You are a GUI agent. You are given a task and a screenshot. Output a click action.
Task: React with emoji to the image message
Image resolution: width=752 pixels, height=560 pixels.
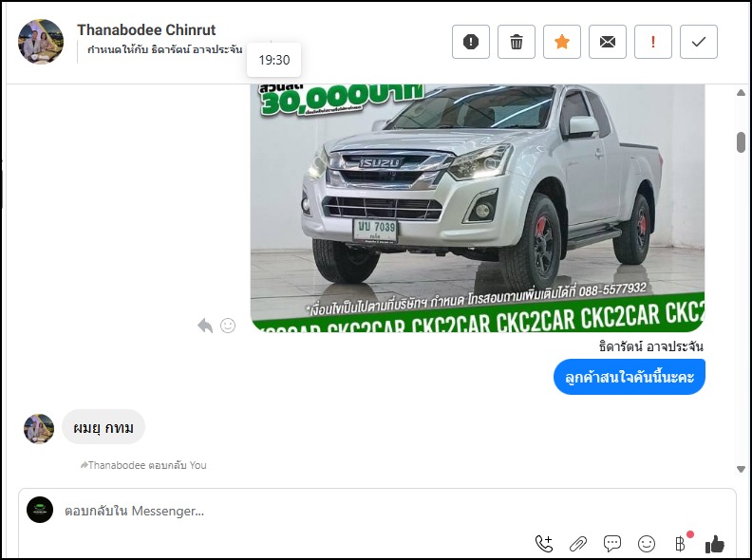coord(228,326)
